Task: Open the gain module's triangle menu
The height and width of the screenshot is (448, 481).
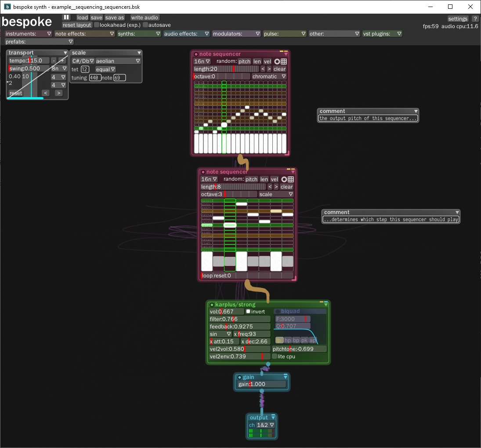Action: [x=285, y=377]
